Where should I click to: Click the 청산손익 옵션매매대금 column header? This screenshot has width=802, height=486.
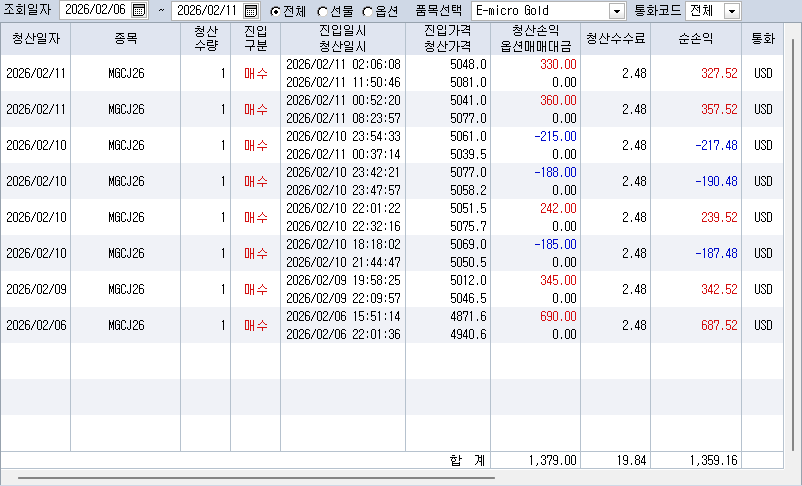pos(536,38)
